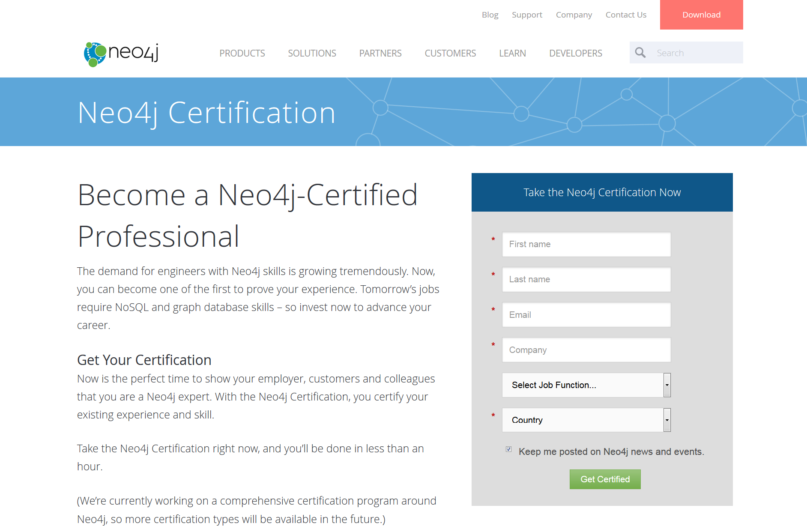Click the 'Take the Neo4j Certification Now' heading
The width and height of the screenshot is (807, 532).
coord(602,192)
